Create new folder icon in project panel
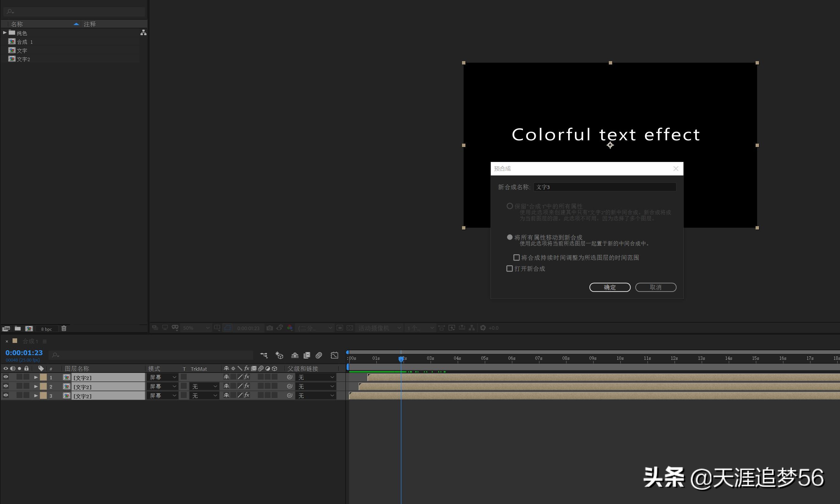Viewport: 840px width, 504px height. click(18, 329)
